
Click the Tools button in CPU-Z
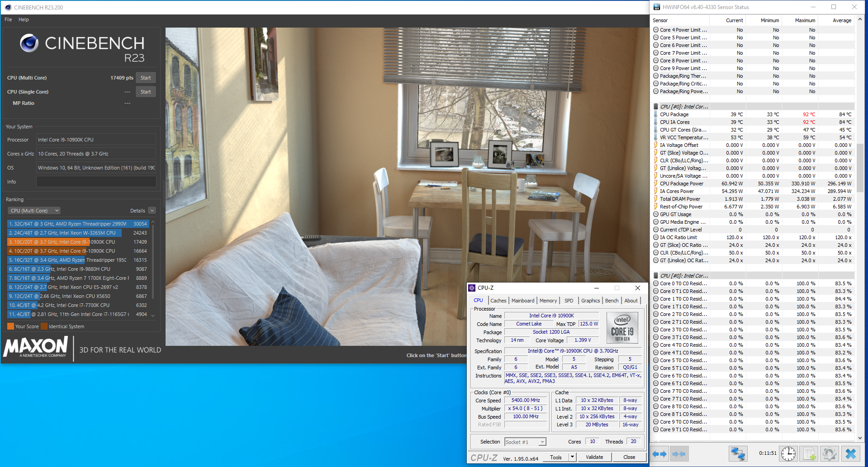[556, 457]
